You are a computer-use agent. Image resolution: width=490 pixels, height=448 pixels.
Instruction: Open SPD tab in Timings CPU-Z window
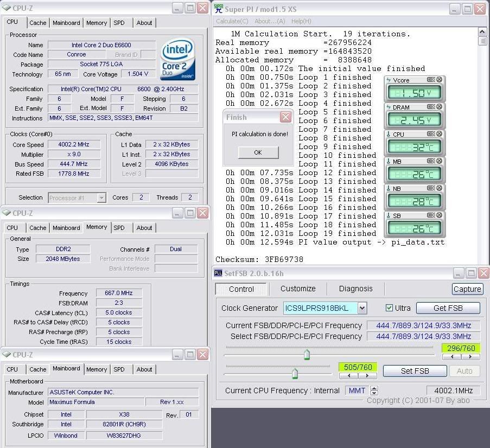[119, 228]
